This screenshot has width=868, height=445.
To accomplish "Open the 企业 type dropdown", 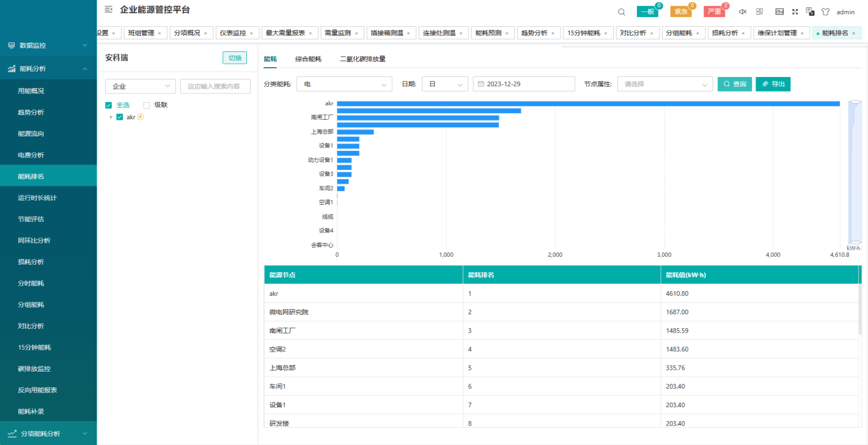I will [140, 86].
